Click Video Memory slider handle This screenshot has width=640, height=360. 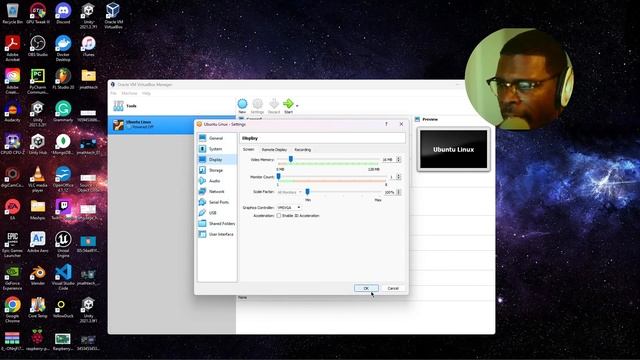click(291, 159)
